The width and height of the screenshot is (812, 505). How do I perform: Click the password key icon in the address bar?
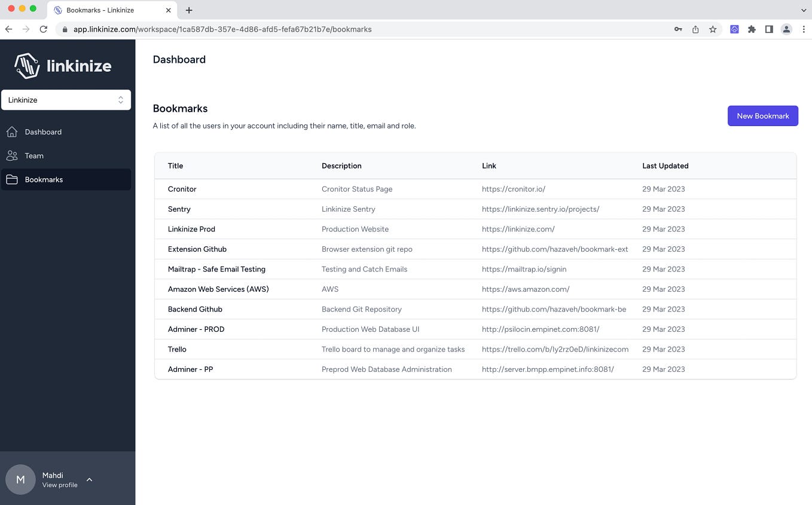(678, 29)
